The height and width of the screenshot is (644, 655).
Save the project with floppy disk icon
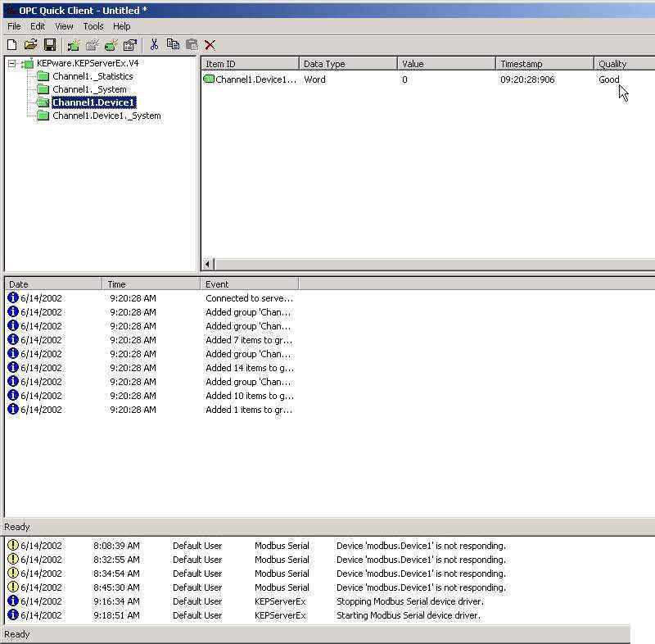click(49, 44)
